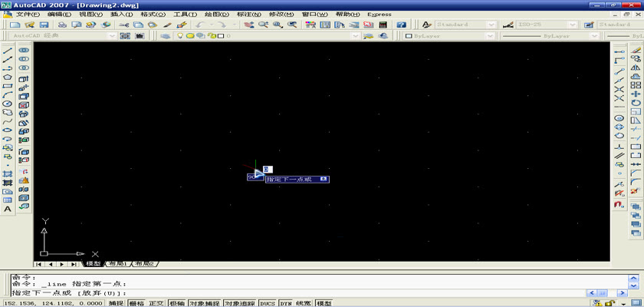The image size is (644, 307).
Task: Click the Help question mark icon
Action: (x=401, y=25)
